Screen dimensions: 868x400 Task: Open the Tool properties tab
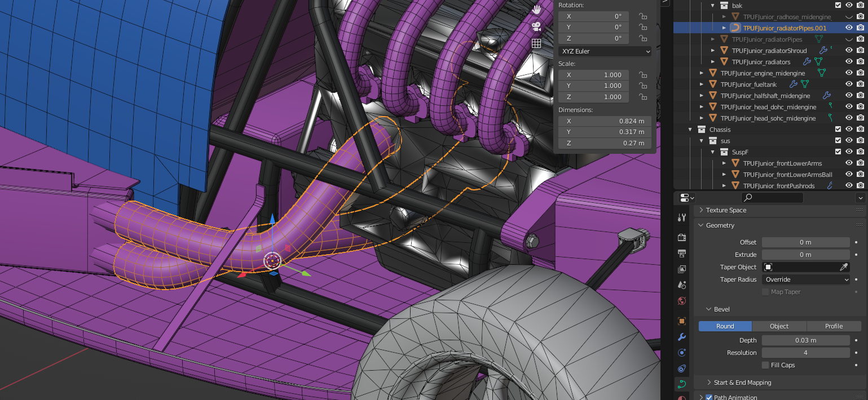[682, 217]
